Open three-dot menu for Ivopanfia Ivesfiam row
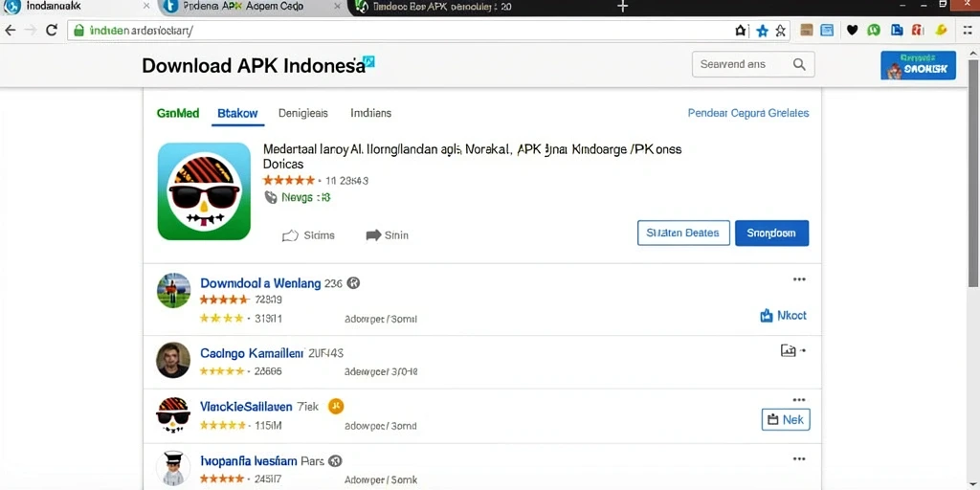The width and height of the screenshot is (980, 490). click(x=799, y=458)
